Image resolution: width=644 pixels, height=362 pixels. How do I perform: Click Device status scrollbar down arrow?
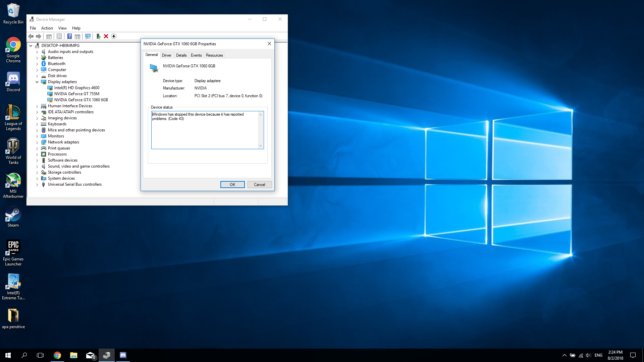(x=260, y=146)
